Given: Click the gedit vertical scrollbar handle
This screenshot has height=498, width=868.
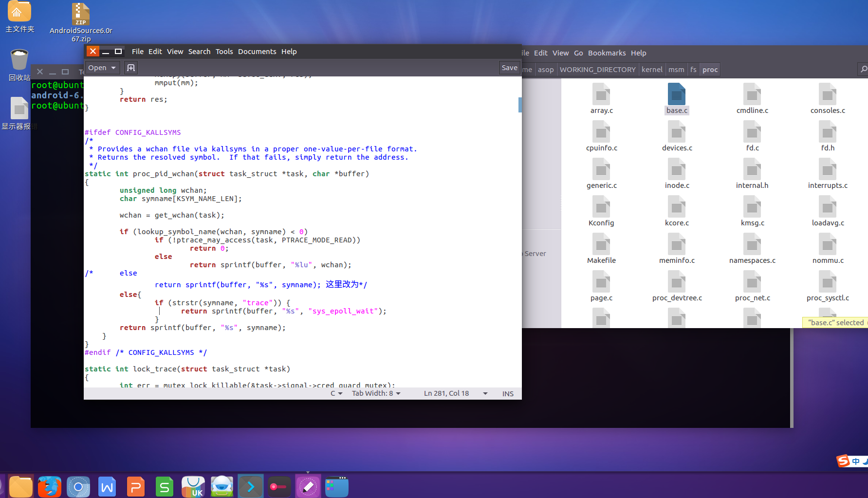Looking at the screenshot, I should click(520, 105).
